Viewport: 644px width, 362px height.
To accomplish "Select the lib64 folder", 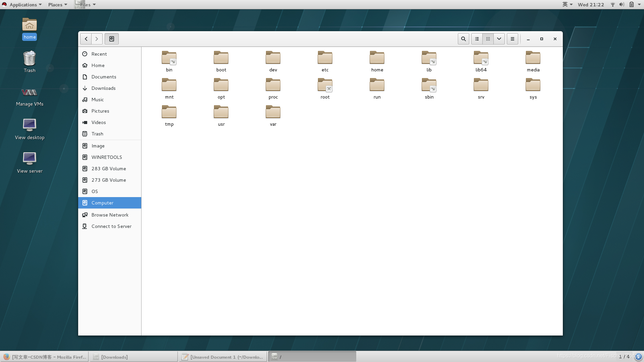I will pyautogui.click(x=481, y=61).
